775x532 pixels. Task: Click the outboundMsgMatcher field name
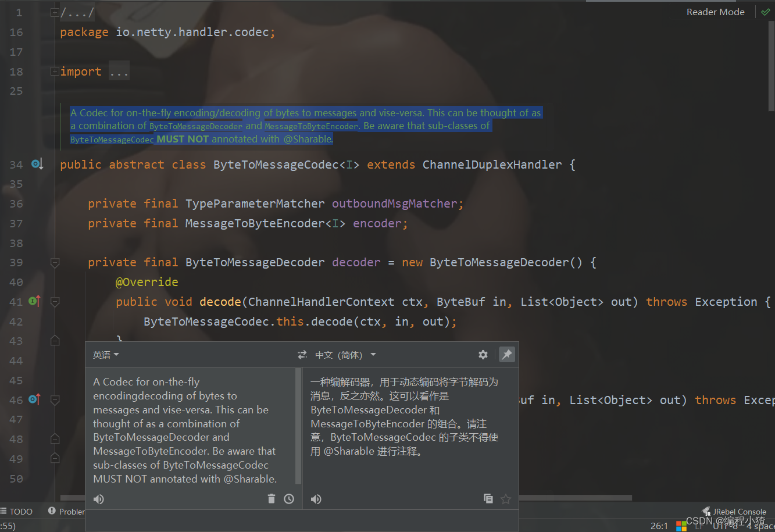click(395, 203)
